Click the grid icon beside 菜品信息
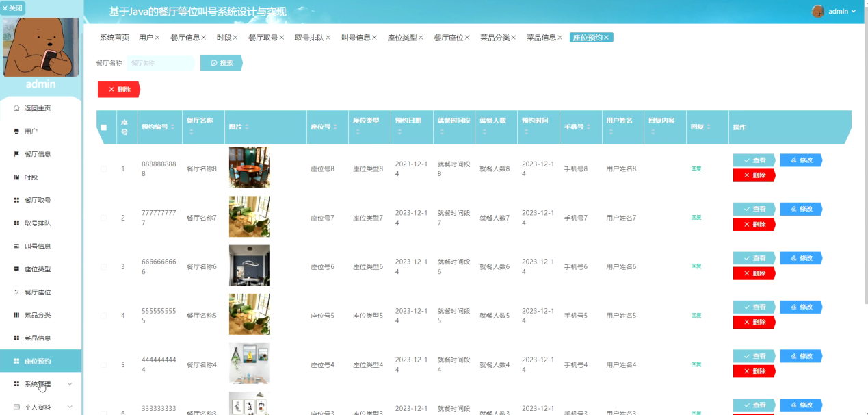 coord(16,338)
